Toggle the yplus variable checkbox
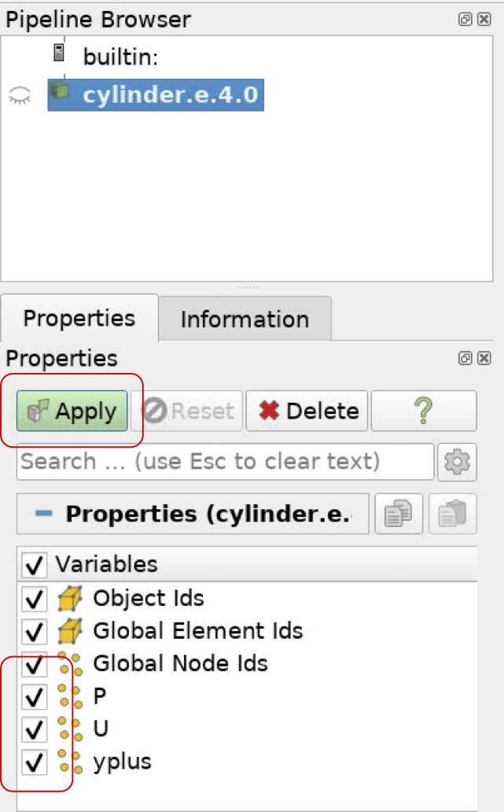This screenshot has height=812, width=504. [34, 762]
